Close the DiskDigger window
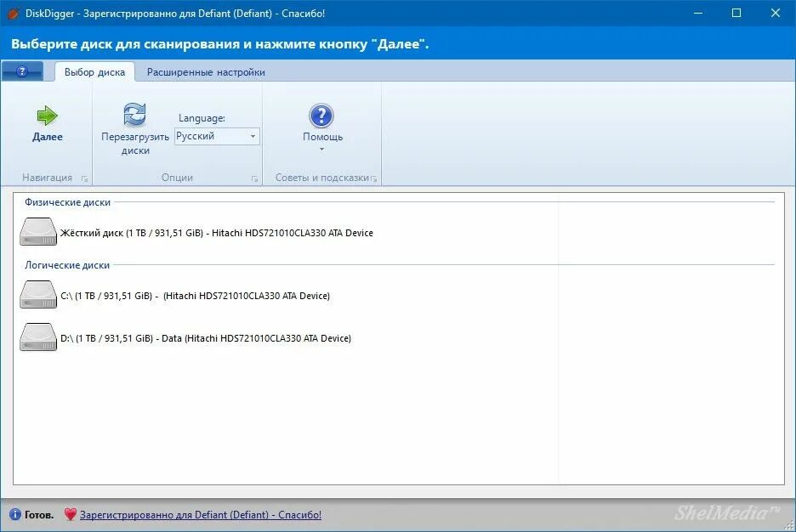 (x=776, y=14)
